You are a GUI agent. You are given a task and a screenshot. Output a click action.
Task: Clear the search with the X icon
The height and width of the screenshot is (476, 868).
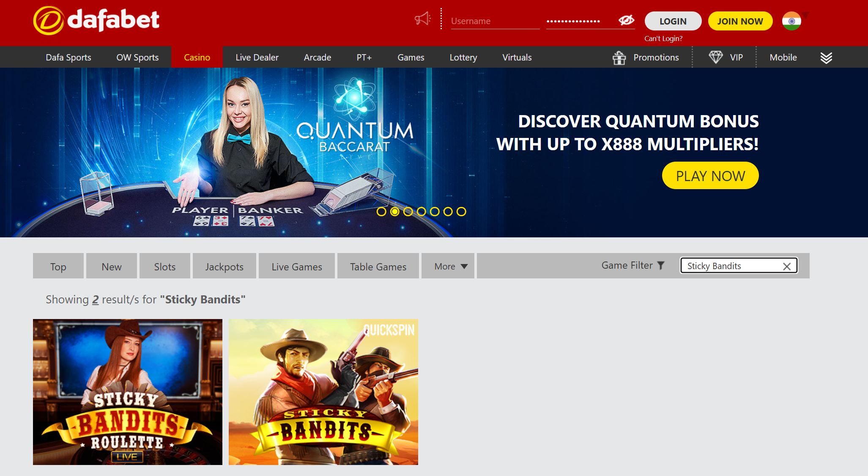(x=786, y=266)
